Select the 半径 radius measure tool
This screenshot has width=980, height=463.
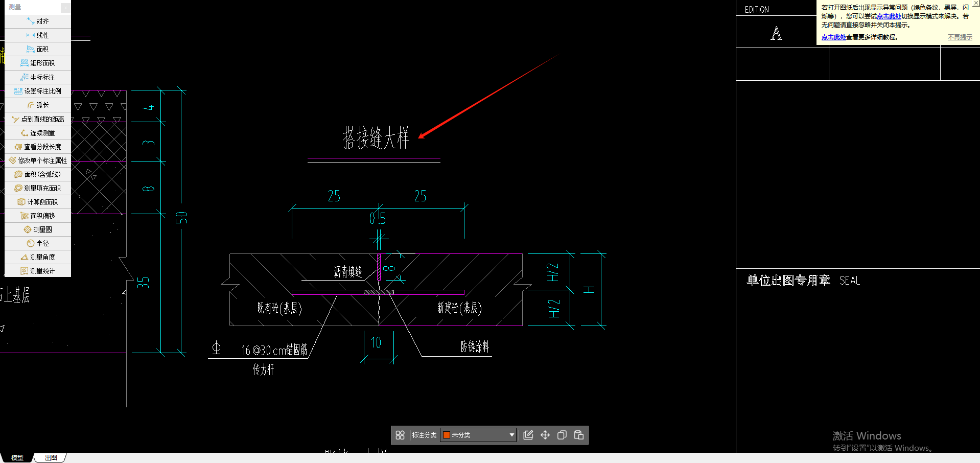point(38,243)
